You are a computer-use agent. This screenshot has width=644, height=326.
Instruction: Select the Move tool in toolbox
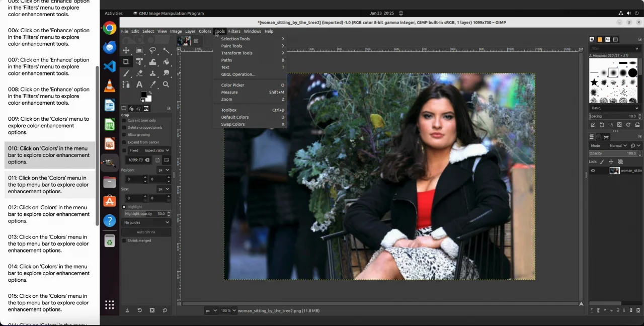coord(126,50)
